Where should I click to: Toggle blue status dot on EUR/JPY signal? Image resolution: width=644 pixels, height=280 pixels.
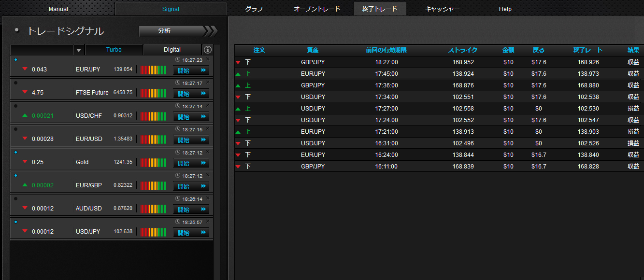click(x=15, y=59)
